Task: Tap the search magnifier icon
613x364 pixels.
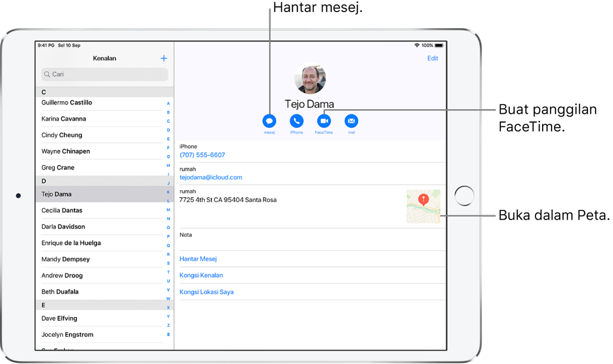Action: pyautogui.click(x=47, y=74)
